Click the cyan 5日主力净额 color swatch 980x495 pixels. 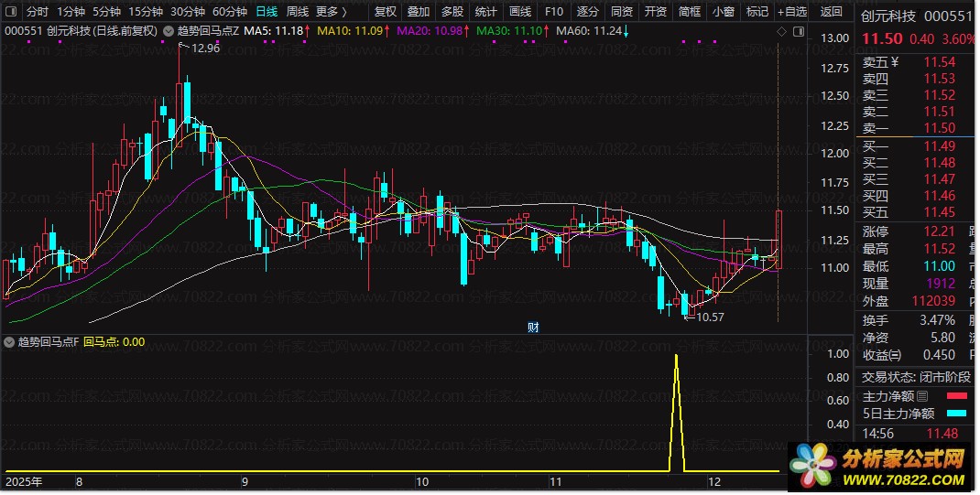(x=957, y=414)
